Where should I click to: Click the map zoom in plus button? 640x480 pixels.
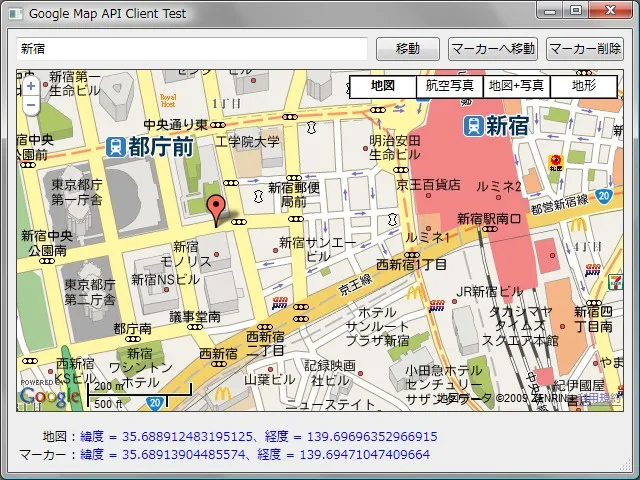coord(30,88)
